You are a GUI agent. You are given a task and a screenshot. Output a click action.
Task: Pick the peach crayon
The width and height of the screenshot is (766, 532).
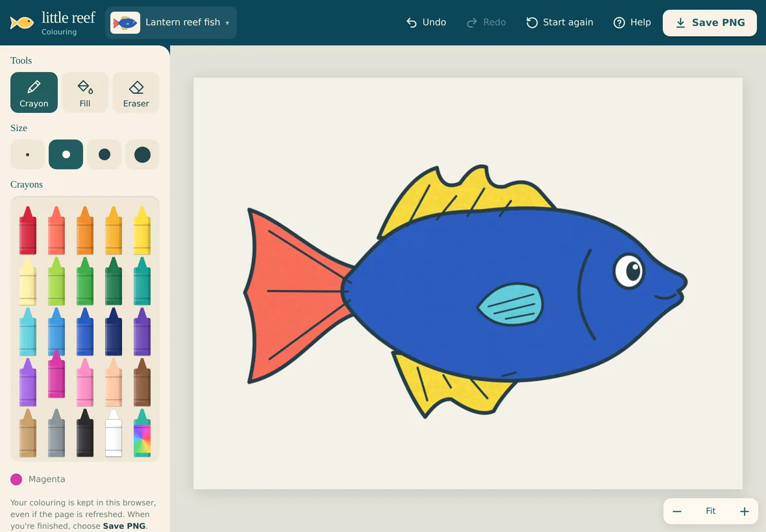(114, 383)
